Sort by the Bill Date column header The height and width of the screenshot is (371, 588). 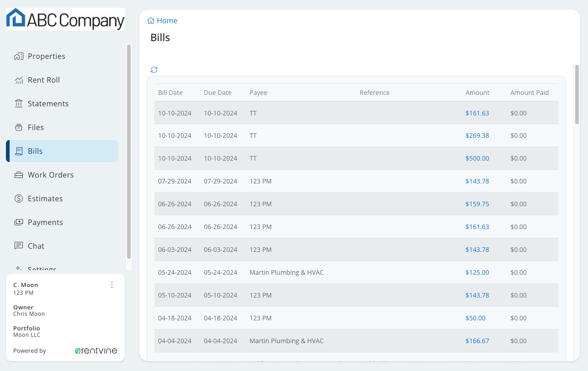pyautogui.click(x=170, y=93)
